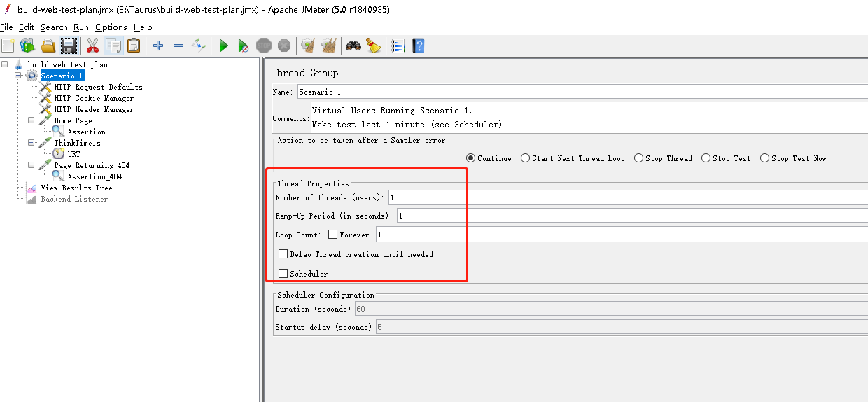Enable the Scheduler checkbox
Image resolution: width=868 pixels, height=402 pixels.
coord(283,274)
